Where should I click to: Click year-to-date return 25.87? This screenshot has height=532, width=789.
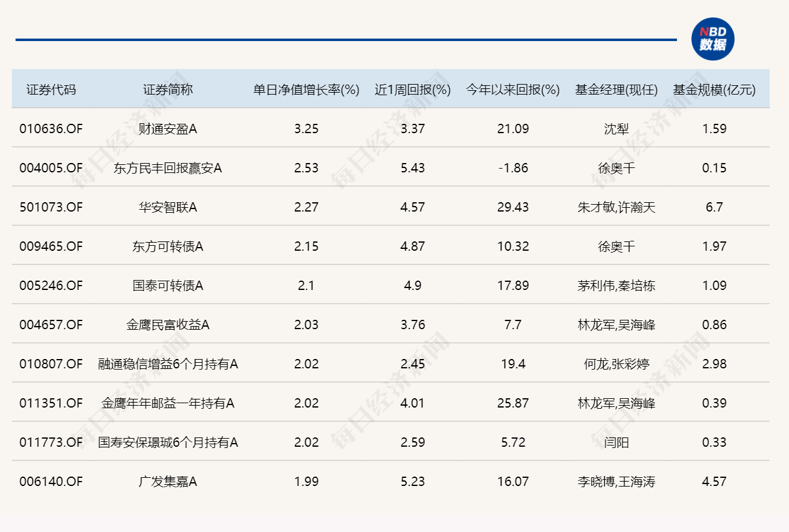pyautogui.click(x=513, y=403)
